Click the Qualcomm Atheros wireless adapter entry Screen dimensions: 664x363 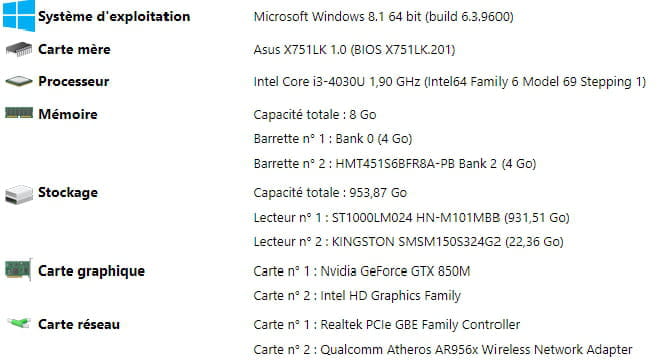pos(443,350)
